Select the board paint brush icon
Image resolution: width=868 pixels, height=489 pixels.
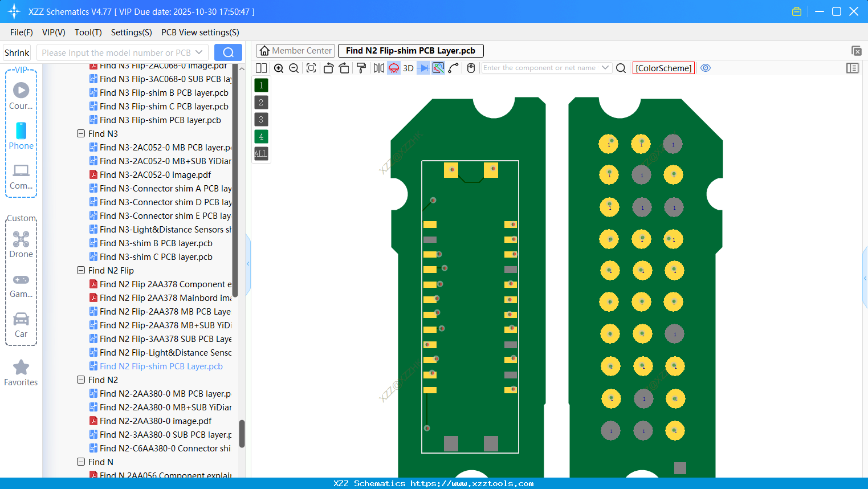pyautogui.click(x=361, y=68)
